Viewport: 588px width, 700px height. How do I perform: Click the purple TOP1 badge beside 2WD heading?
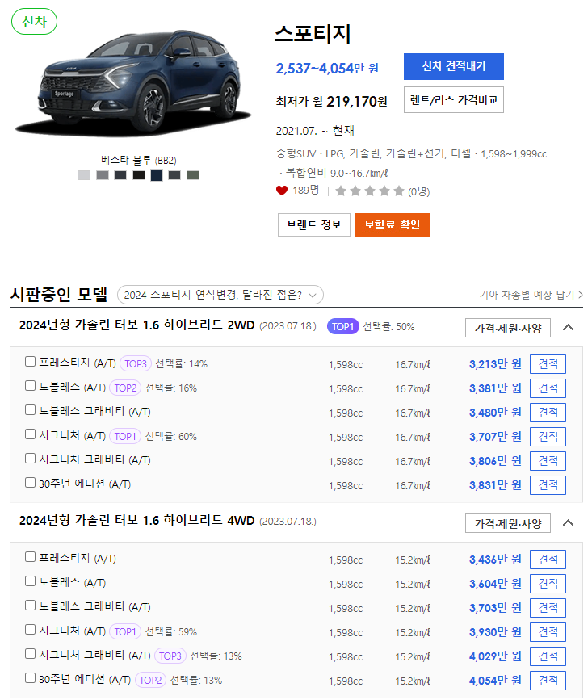point(343,327)
